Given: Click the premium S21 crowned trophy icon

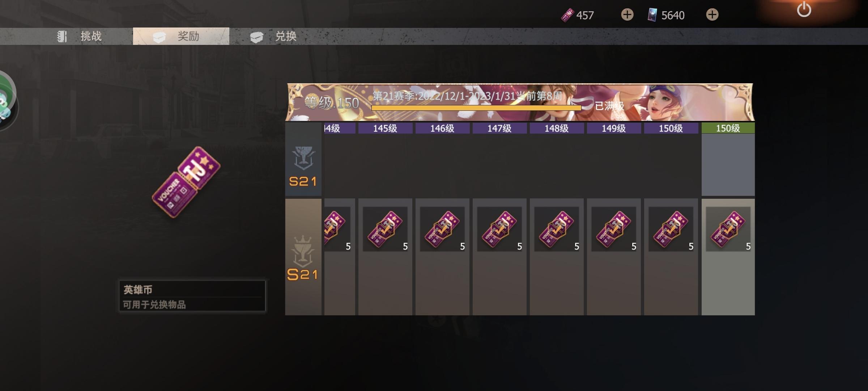Looking at the screenshot, I should (303, 258).
